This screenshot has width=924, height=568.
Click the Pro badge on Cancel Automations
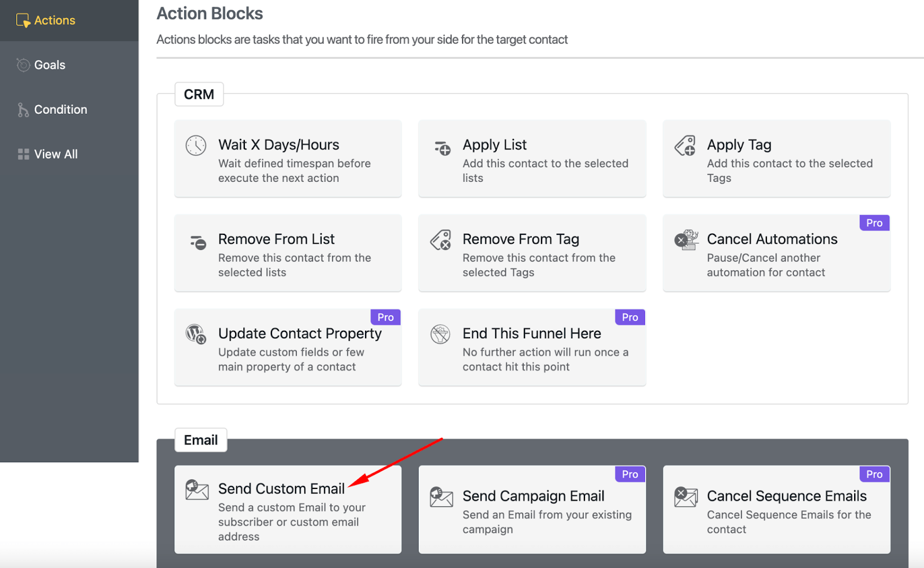[874, 223]
